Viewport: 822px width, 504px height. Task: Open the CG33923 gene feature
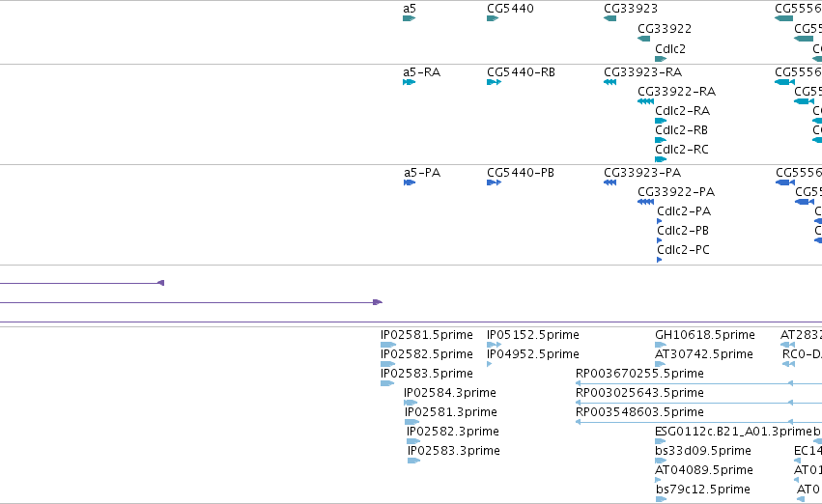tap(609, 18)
